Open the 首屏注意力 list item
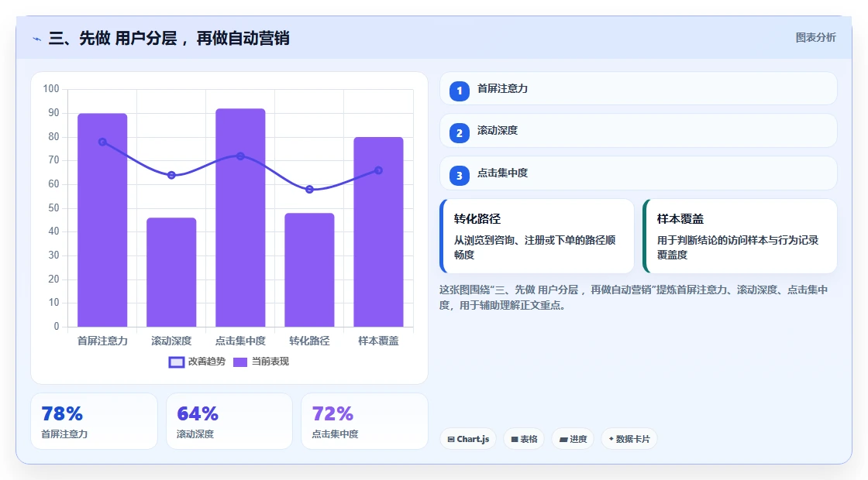This screenshot has width=868, height=480. 639,88
